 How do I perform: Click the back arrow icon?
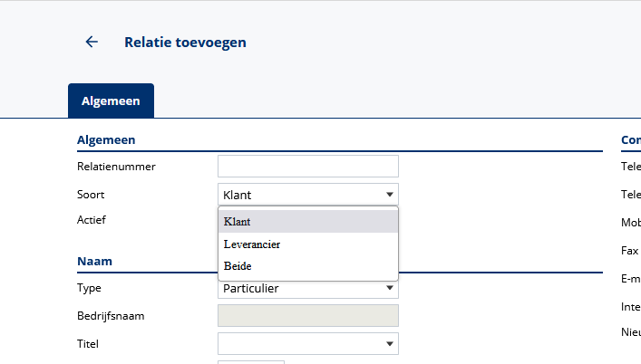91,42
